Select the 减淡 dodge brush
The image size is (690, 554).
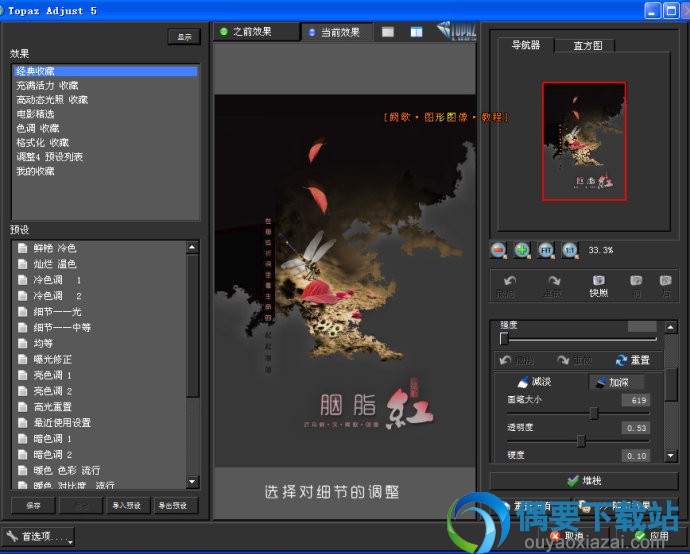pyautogui.click(x=535, y=382)
